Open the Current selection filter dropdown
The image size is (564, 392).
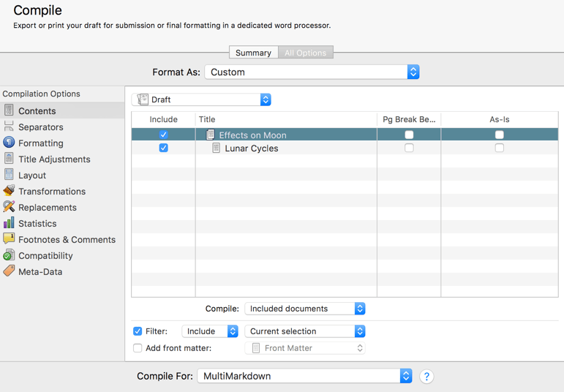point(304,331)
